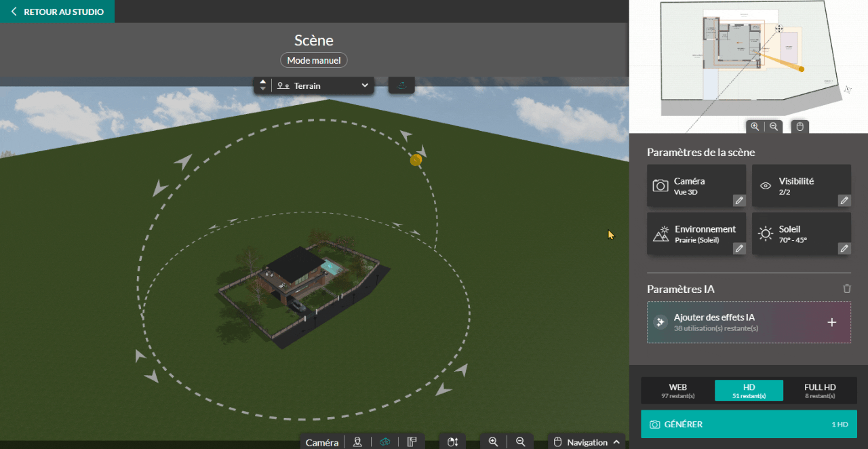Add AI effects with plus button
The height and width of the screenshot is (449, 868).
click(x=832, y=322)
